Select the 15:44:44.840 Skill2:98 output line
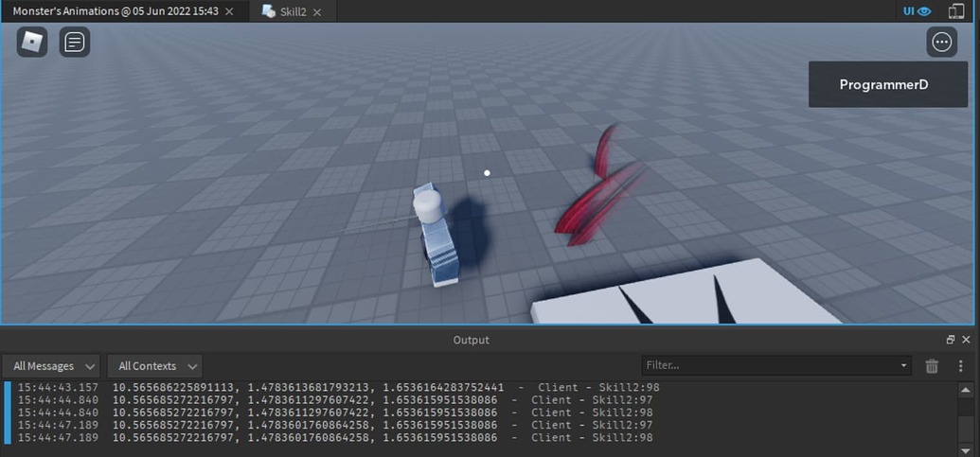The height and width of the screenshot is (457, 980). (x=335, y=413)
